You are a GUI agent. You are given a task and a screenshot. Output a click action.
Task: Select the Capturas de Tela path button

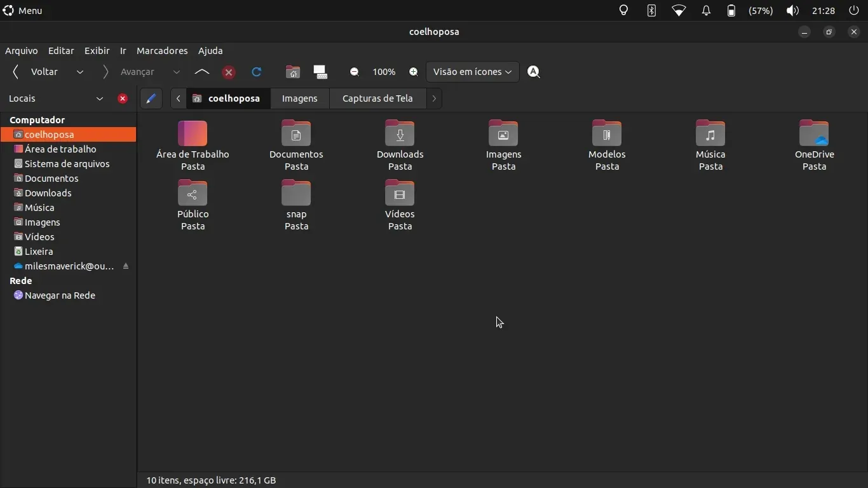[x=377, y=98]
